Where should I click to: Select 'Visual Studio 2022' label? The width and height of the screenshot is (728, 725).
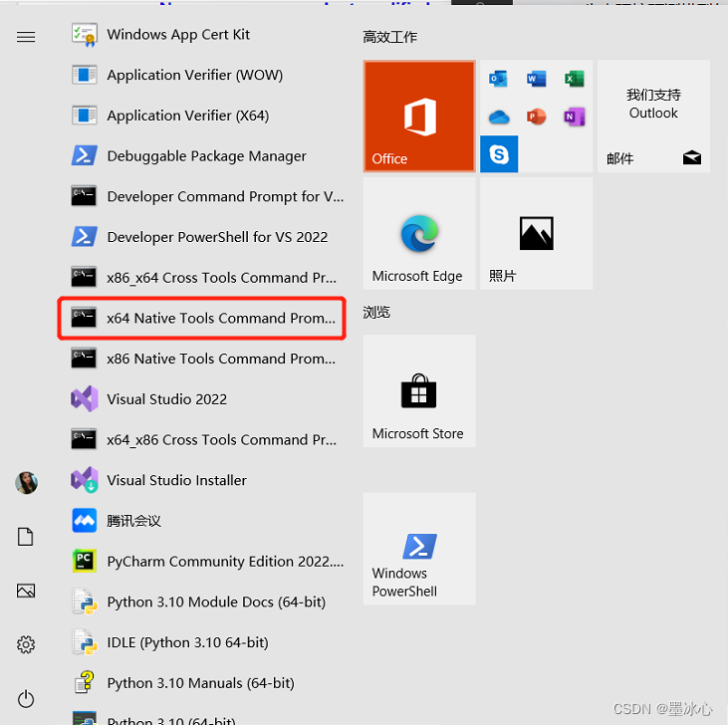(x=167, y=399)
